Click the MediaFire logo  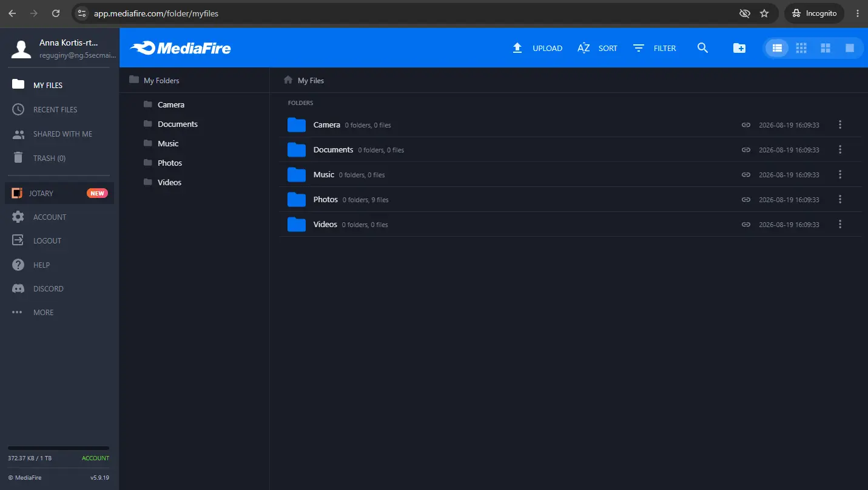tap(180, 48)
